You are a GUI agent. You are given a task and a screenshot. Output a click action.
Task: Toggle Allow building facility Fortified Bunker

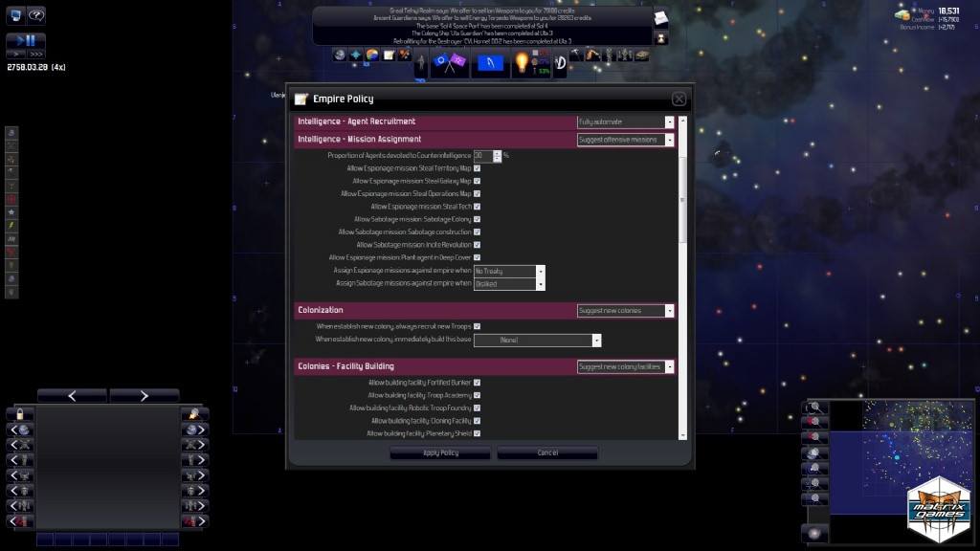tap(477, 383)
